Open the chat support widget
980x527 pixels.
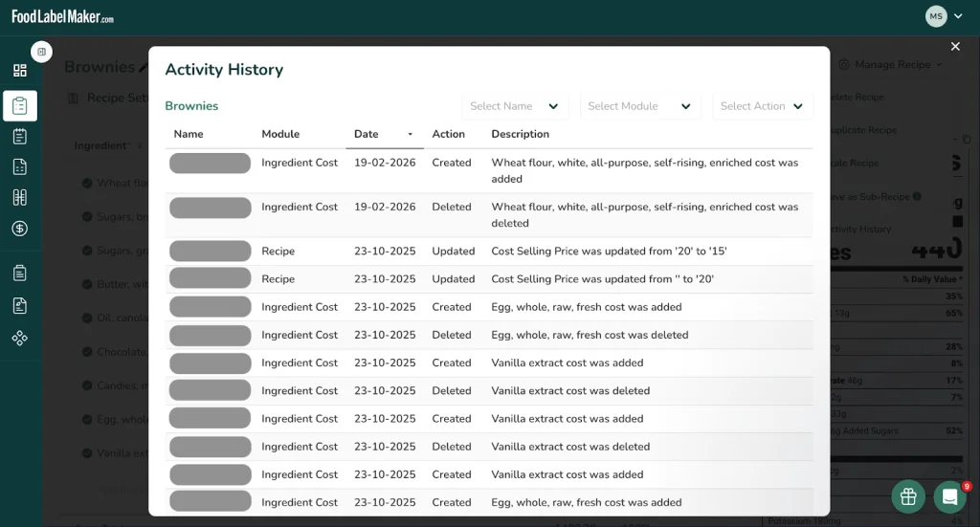(950, 496)
